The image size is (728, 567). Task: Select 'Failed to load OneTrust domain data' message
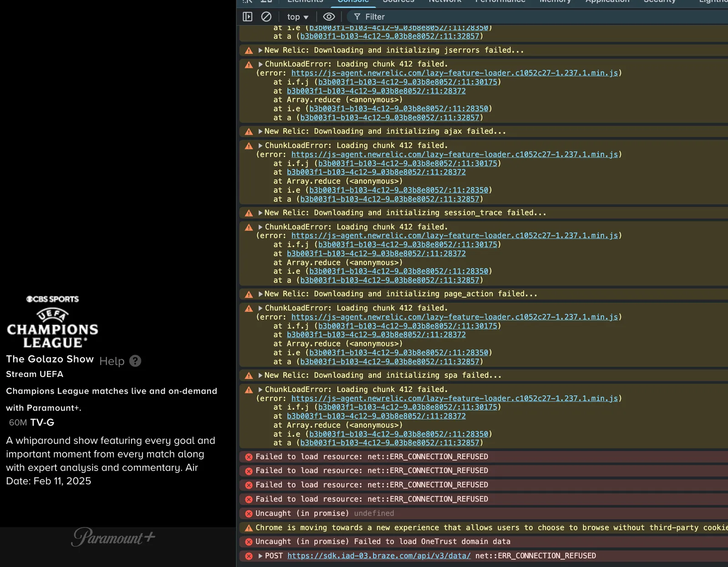coord(432,542)
